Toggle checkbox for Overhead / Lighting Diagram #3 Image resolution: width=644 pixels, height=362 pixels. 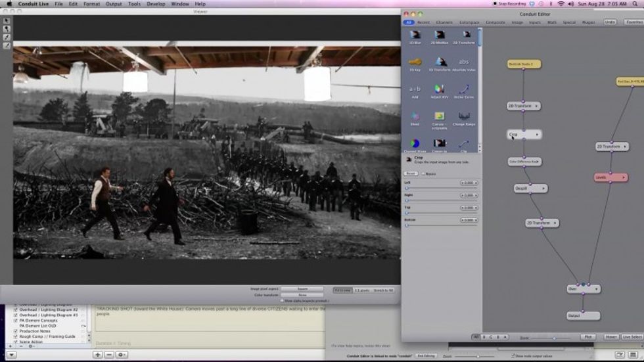[16, 315]
